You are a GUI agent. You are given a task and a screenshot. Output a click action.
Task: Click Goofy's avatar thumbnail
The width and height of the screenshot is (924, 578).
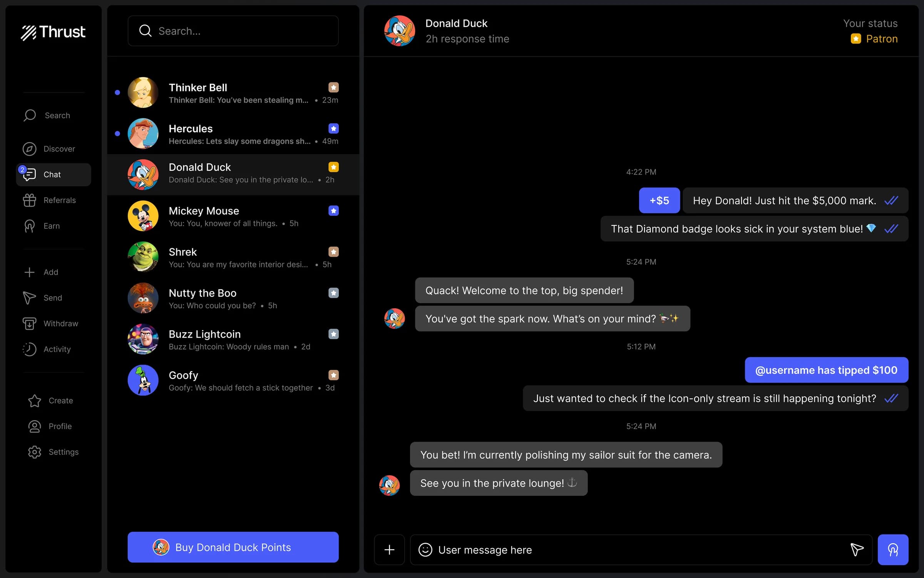pyautogui.click(x=143, y=380)
